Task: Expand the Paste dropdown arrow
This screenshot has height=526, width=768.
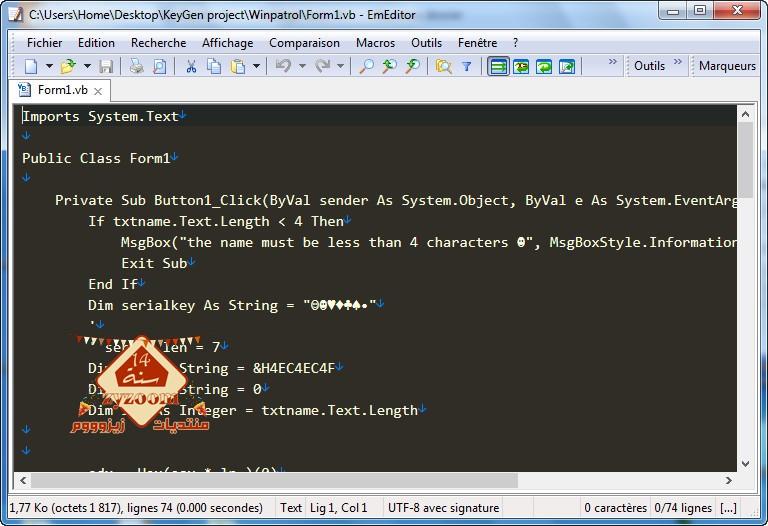Action: pos(256,66)
